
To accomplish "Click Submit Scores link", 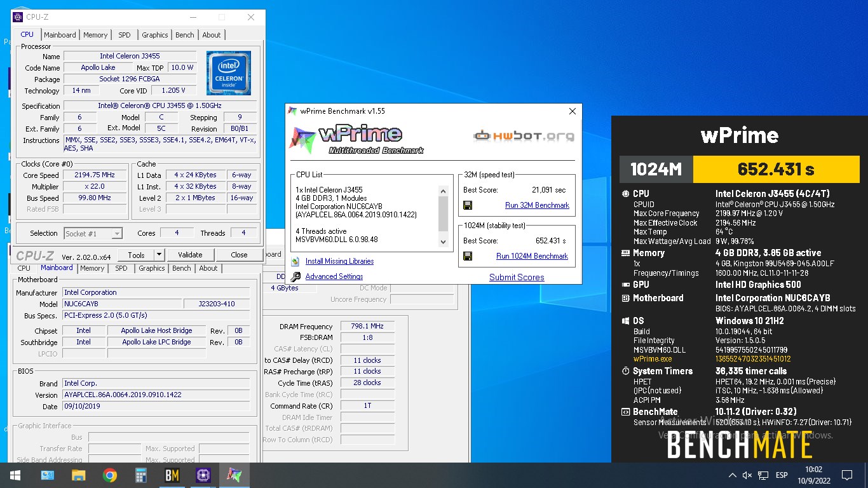I will [x=517, y=277].
